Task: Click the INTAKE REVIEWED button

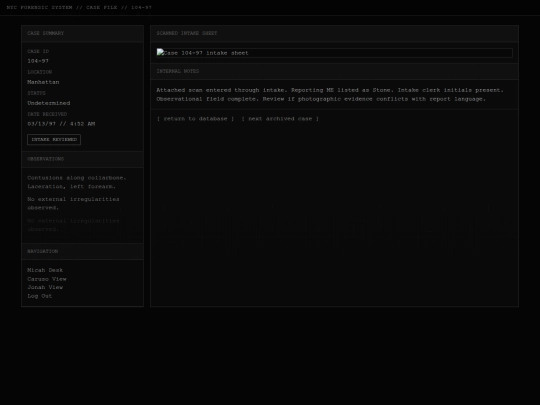Action: (x=54, y=139)
